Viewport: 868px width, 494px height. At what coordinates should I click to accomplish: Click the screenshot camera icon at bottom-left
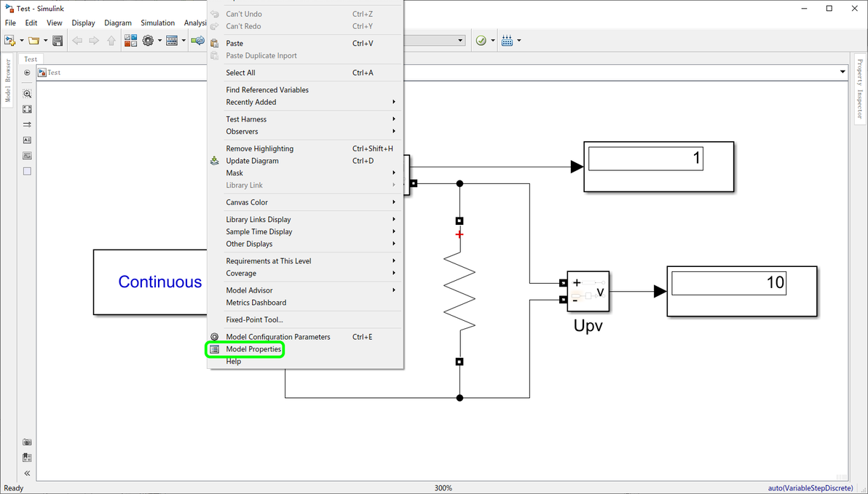point(27,442)
